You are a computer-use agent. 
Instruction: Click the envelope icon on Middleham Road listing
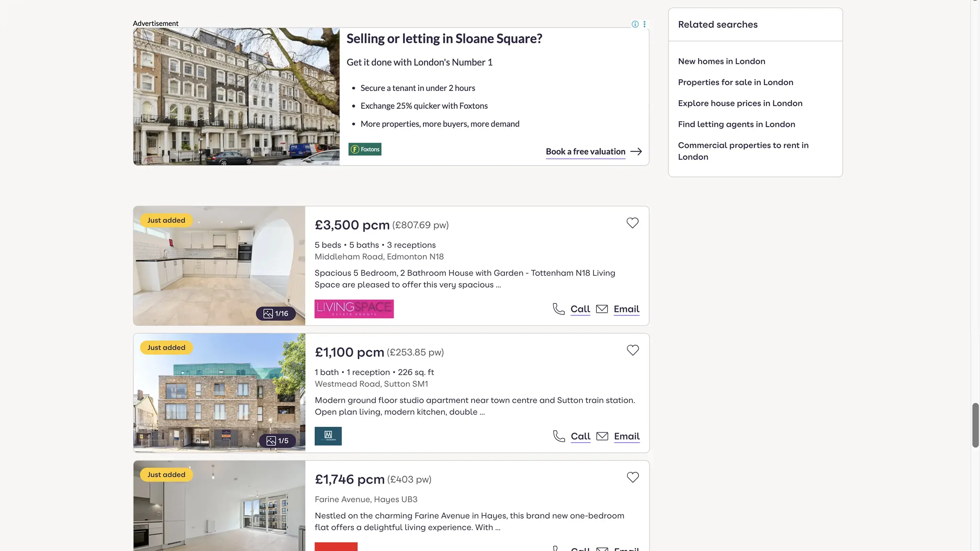(602, 309)
